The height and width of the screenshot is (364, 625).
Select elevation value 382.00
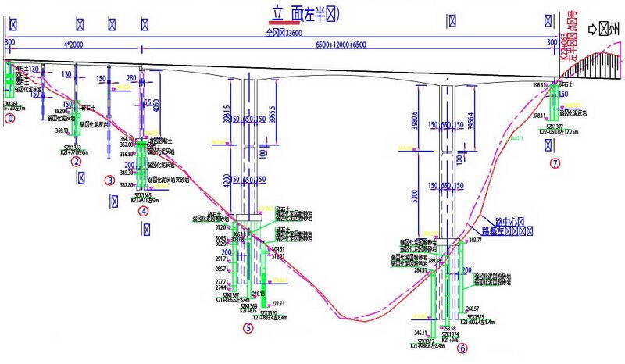pyautogui.click(x=62, y=111)
